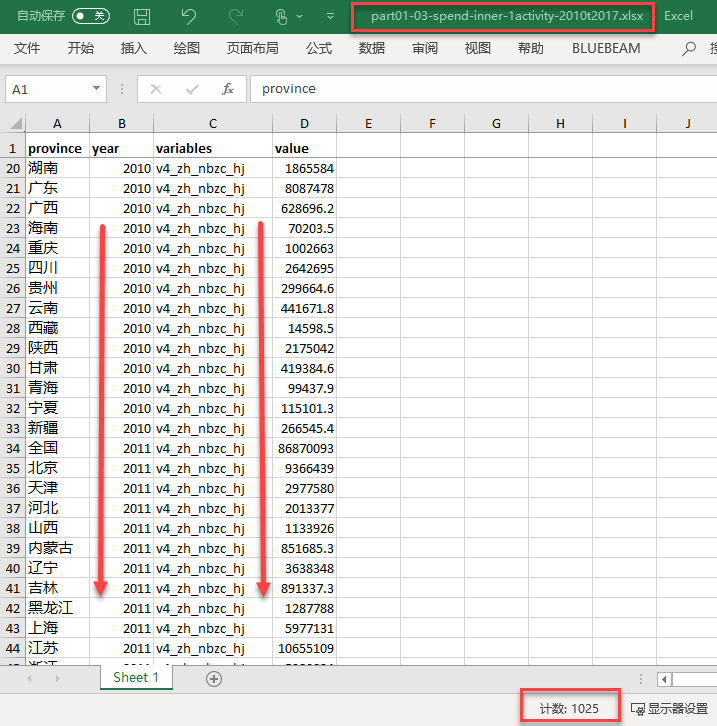This screenshot has height=726, width=717.
Task: Click the formula bar showing province
Action: tap(480, 89)
